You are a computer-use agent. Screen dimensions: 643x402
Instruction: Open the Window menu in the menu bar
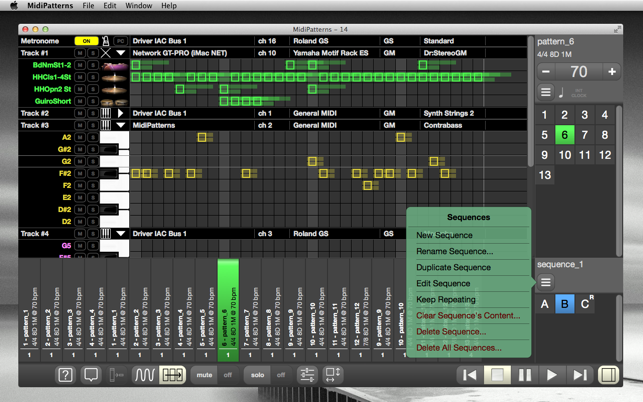coord(138,6)
